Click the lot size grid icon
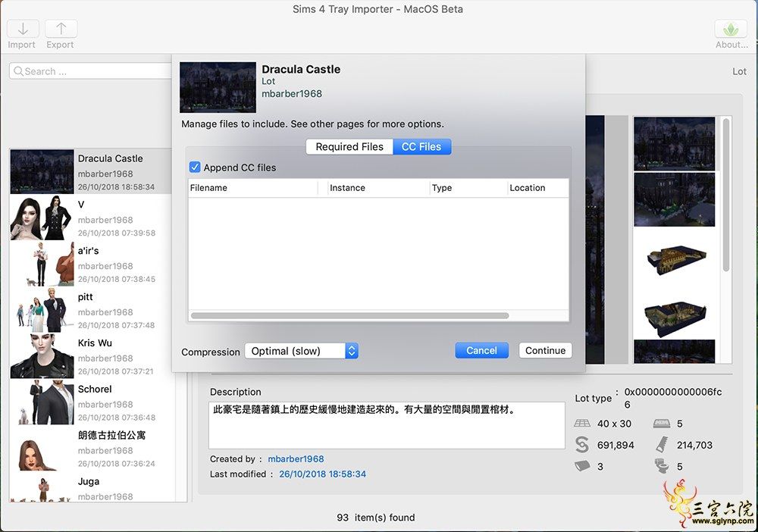The width and height of the screenshot is (758, 532). pos(582,424)
